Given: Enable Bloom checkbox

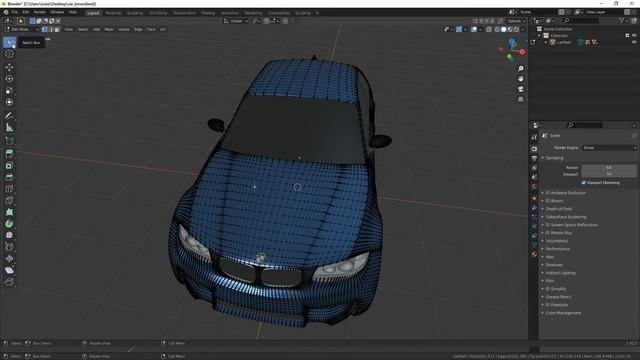Looking at the screenshot, I should point(548,201).
